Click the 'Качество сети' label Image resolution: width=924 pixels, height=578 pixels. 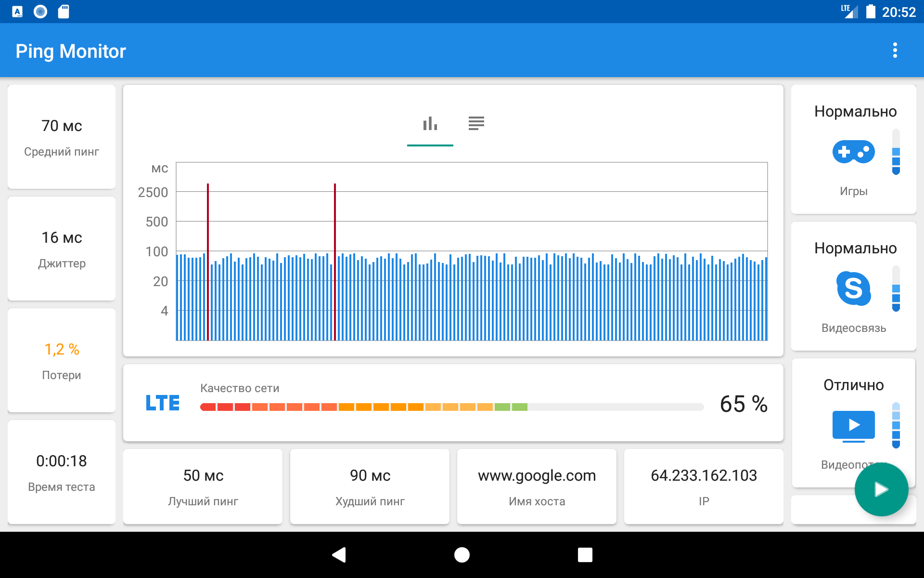tap(240, 388)
